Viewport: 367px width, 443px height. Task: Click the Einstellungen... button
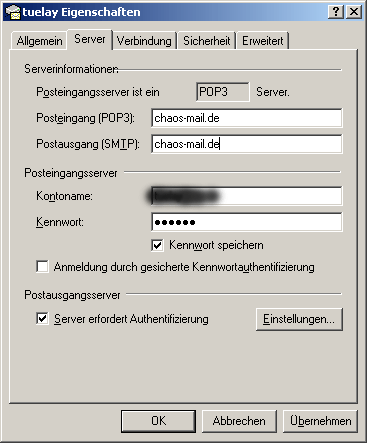(299, 319)
